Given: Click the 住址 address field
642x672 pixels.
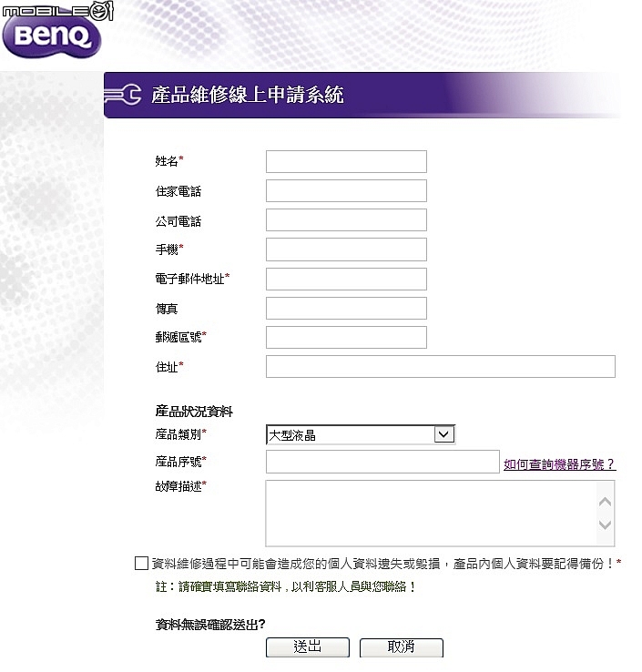Looking at the screenshot, I should point(441,366).
